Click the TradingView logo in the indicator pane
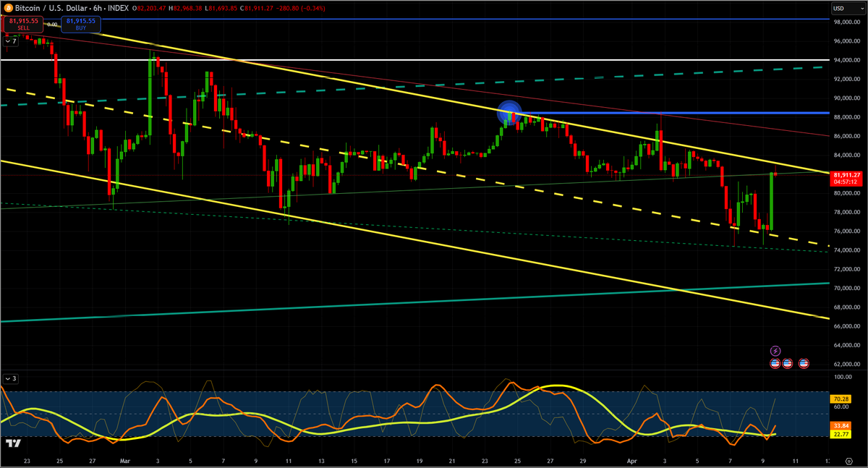 pyautogui.click(x=12, y=443)
